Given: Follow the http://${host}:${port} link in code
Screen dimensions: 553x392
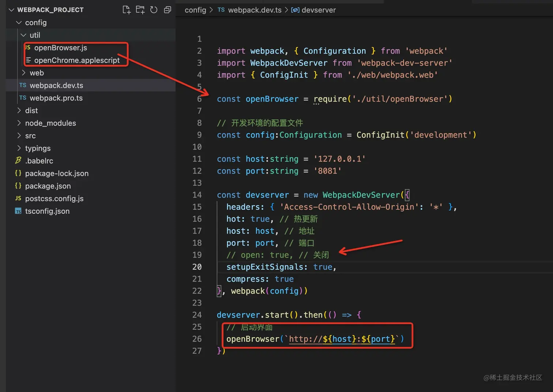Looking at the screenshot, I should [342, 339].
